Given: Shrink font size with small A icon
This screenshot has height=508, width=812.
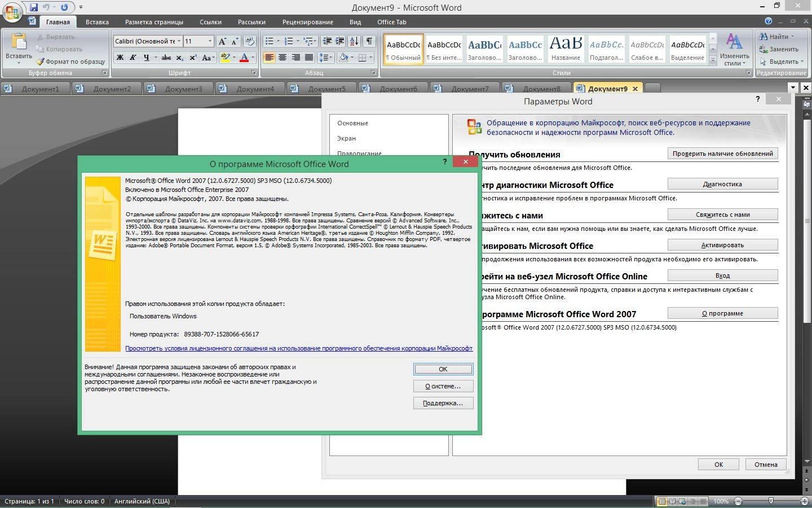Looking at the screenshot, I should (235, 41).
